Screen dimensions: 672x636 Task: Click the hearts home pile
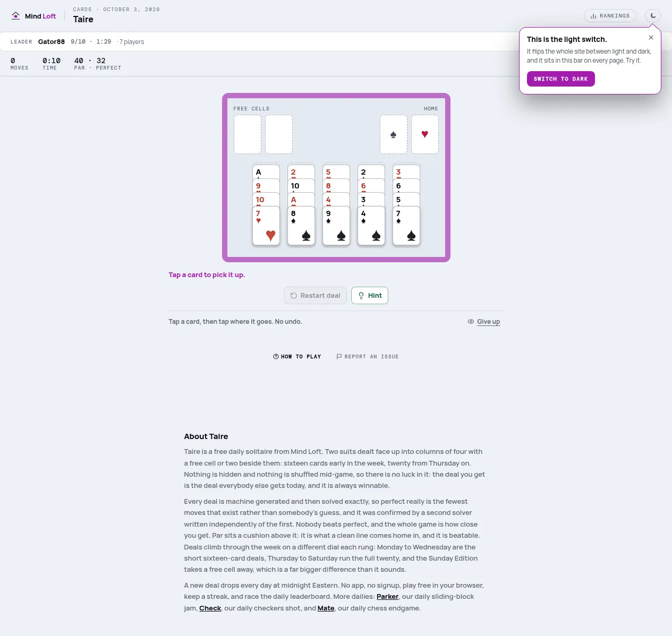click(x=425, y=134)
